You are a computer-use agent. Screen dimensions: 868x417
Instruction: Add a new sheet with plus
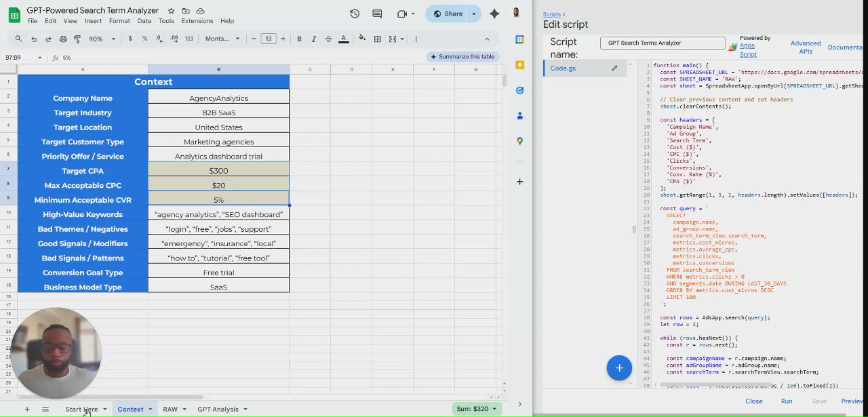[x=27, y=409]
